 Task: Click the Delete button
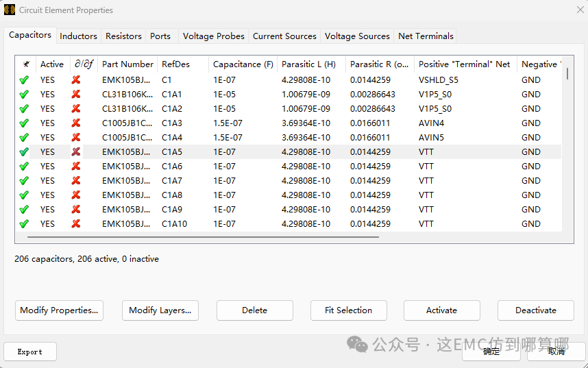pos(255,310)
